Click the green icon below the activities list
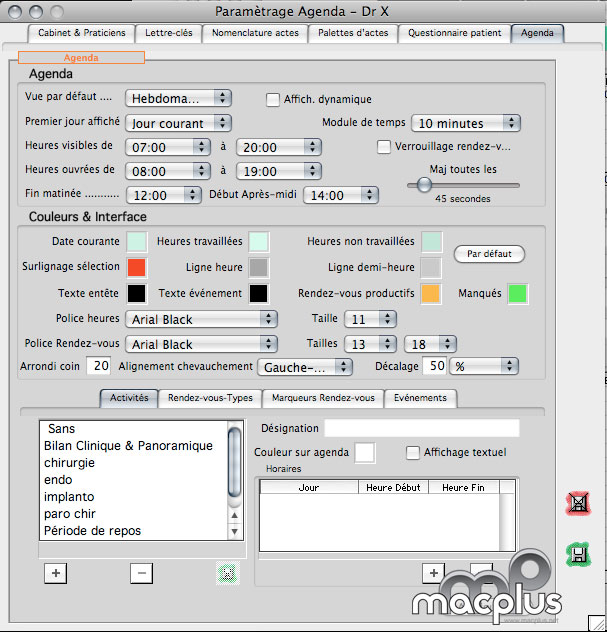 [x=228, y=573]
